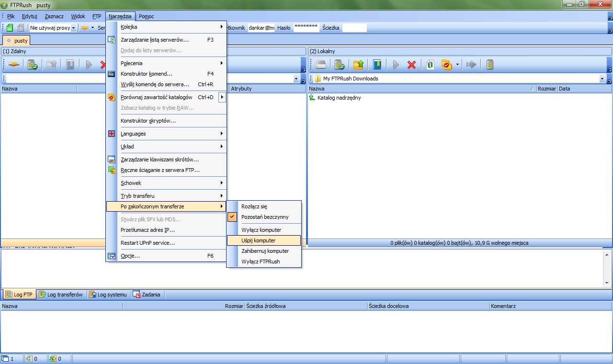
Task: Click the green new connection icon
Action: point(10,28)
